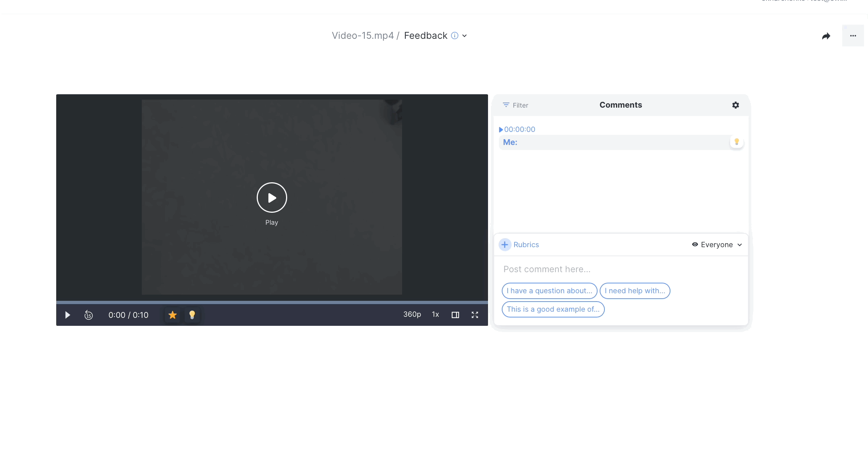Viewport: 868px width, 461px height.
Task: Expand the Feedback title dropdown chevron
Action: pos(464,36)
